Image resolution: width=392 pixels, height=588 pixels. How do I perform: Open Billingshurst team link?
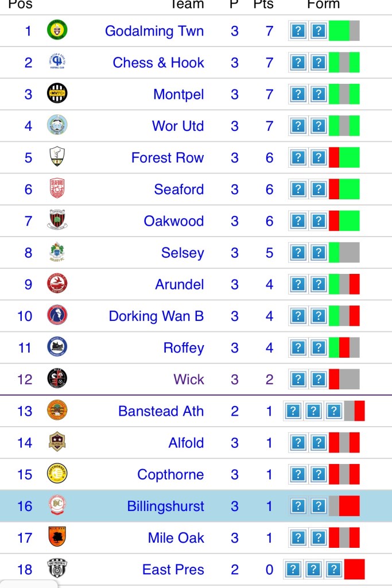[x=165, y=506]
